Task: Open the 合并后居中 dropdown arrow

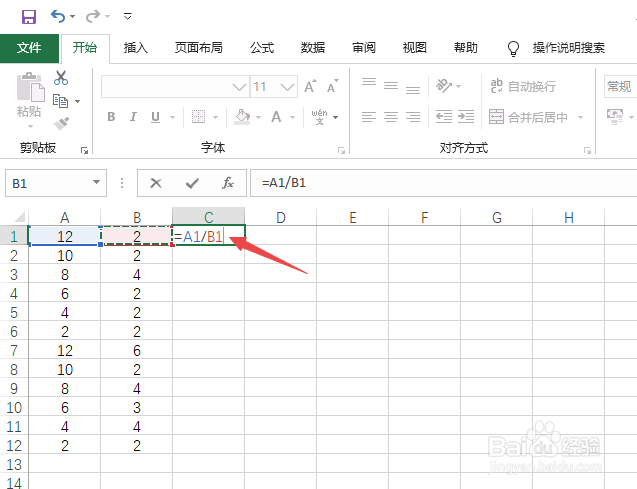Action: 580,117
